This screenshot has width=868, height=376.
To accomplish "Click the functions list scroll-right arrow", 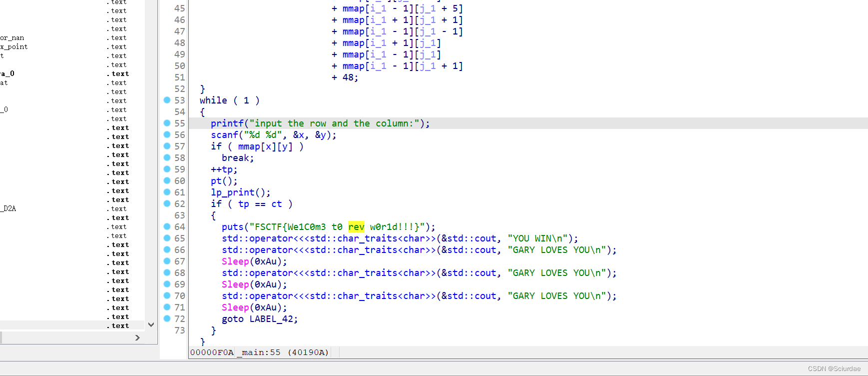I will click(137, 338).
